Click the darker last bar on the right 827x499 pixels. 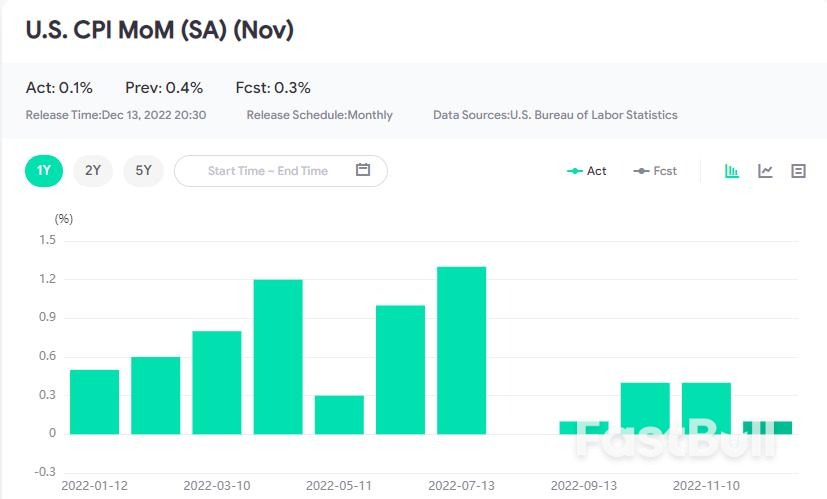767,428
